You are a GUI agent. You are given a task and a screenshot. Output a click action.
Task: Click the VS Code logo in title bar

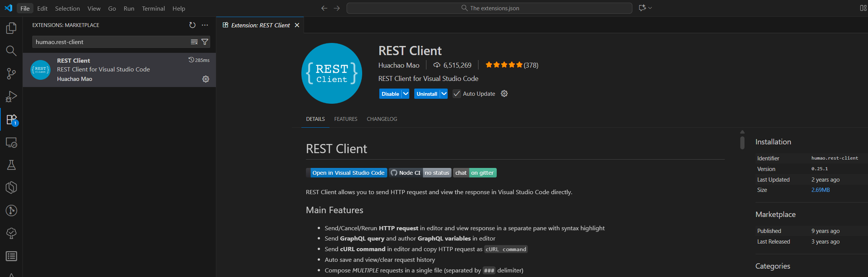click(x=8, y=8)
